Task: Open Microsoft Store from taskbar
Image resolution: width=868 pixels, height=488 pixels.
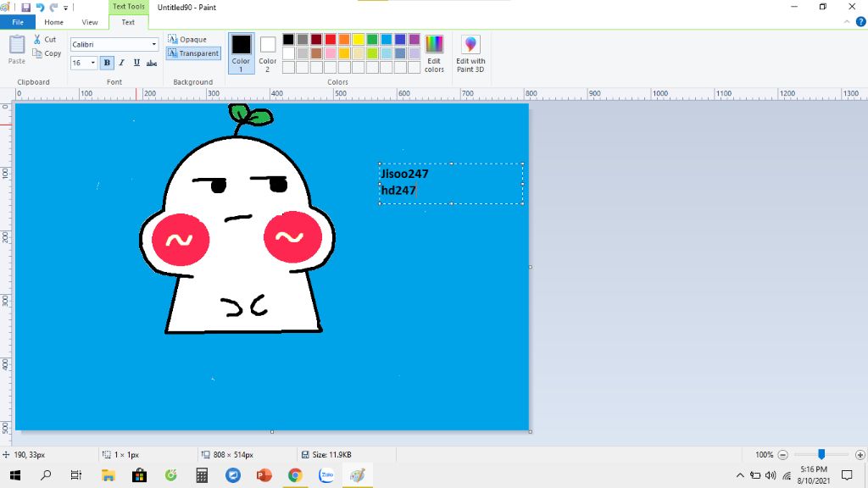Action: [x=140, y=475]
